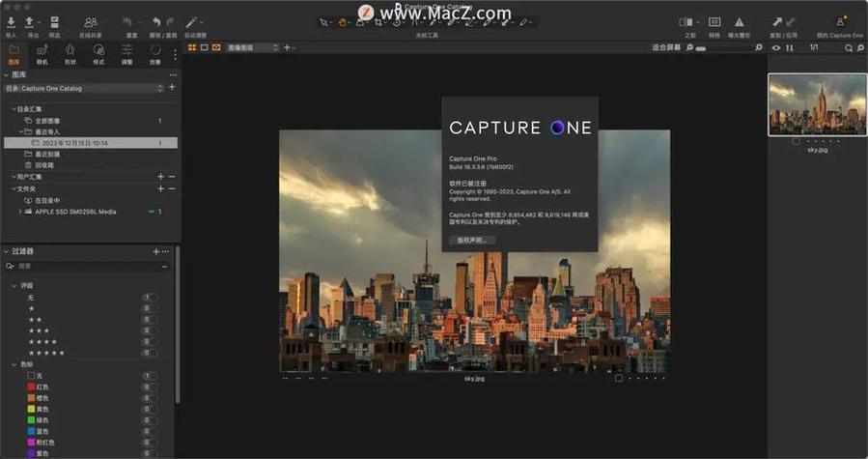Click the Export (导出) upload-arrow icon
Viewport: 868px width, 459px height.
point(29,21)
